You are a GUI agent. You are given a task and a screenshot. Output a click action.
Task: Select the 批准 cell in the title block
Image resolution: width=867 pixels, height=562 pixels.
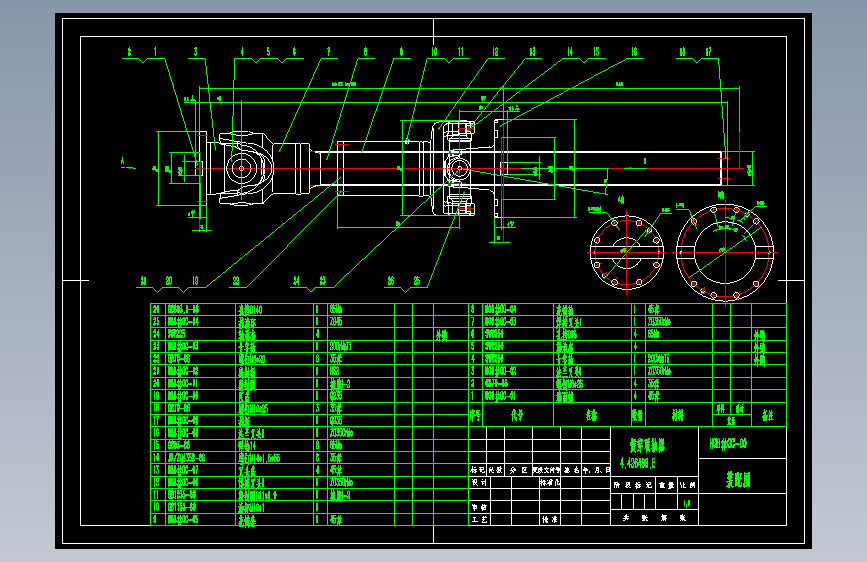point(550,520)
